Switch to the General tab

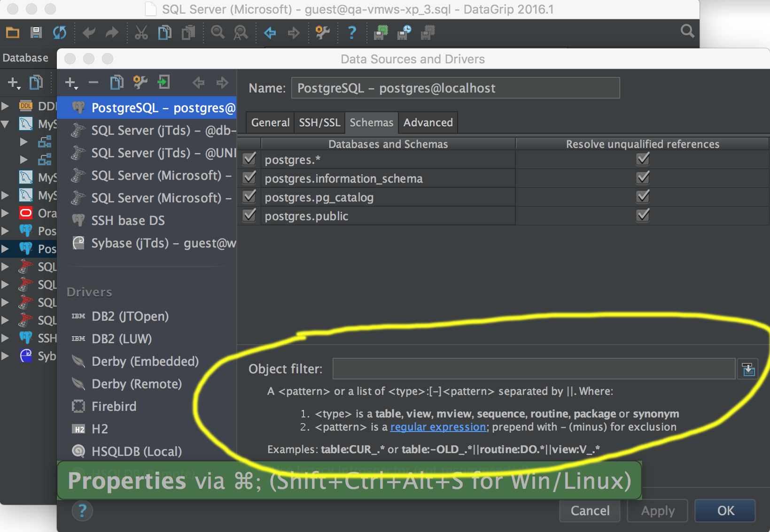pos(270,123)
